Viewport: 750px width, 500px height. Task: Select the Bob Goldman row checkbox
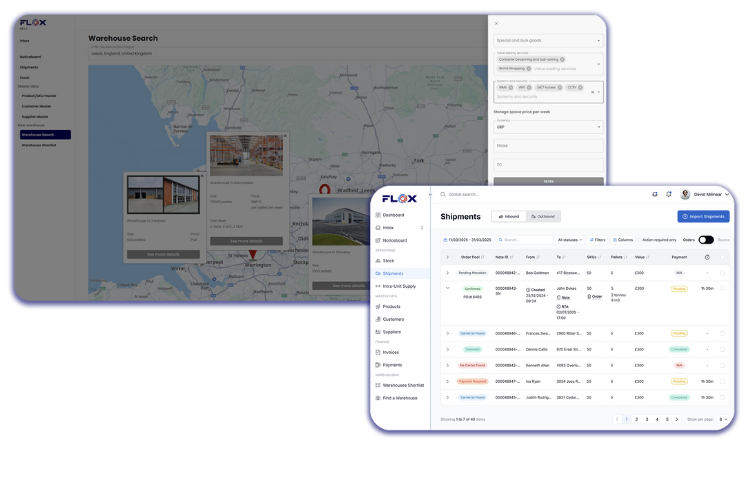click(x=722, y=273)
